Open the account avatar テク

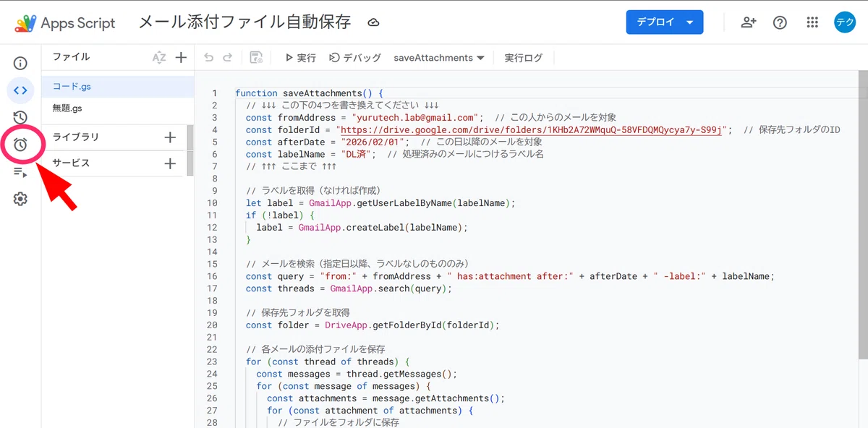coord(845,22)
